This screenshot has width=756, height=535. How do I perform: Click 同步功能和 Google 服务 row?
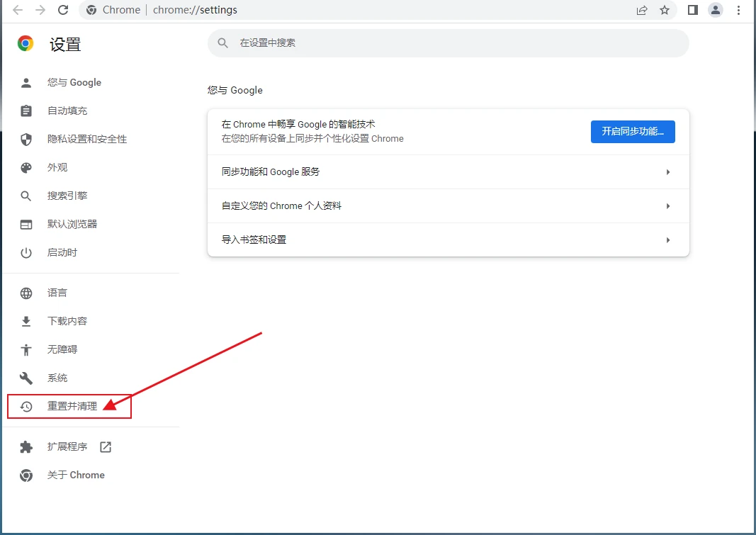(448, 172)
